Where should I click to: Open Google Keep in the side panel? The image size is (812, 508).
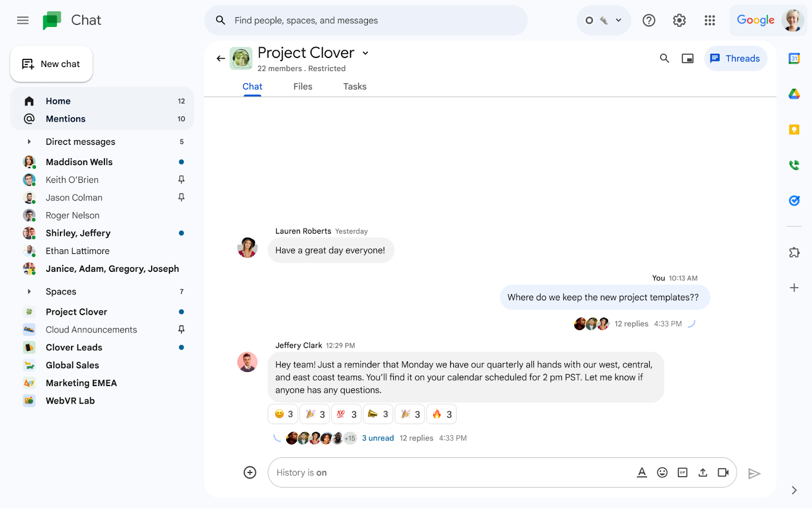point(794,130)
